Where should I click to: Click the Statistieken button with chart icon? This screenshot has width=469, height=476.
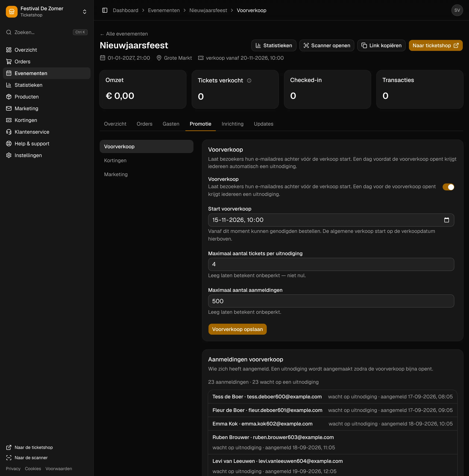pyautogui.click(x=274, y=46)
